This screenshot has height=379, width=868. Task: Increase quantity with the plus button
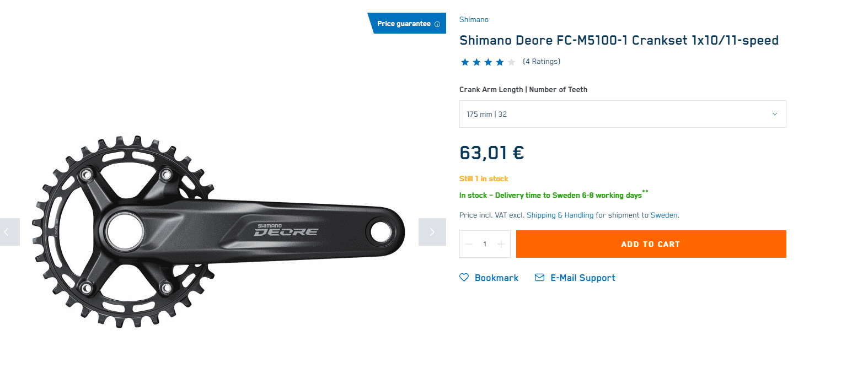tap(501, 244)
